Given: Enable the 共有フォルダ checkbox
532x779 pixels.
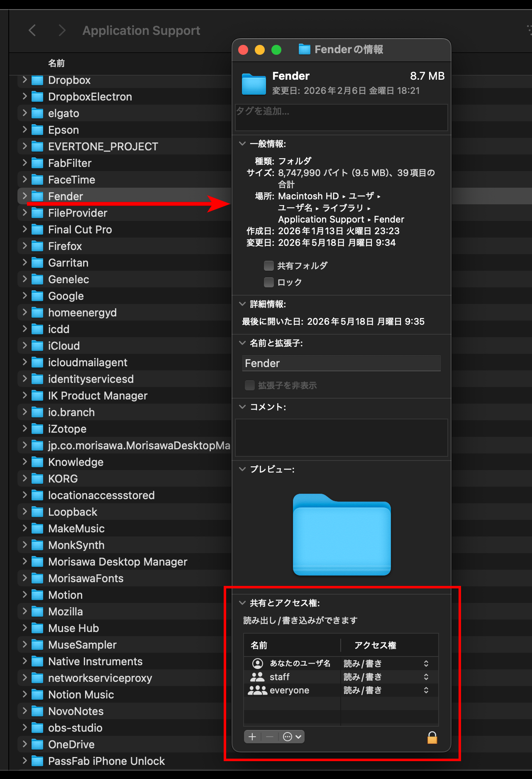Looking at the screenshot, I should click(269, 265).
